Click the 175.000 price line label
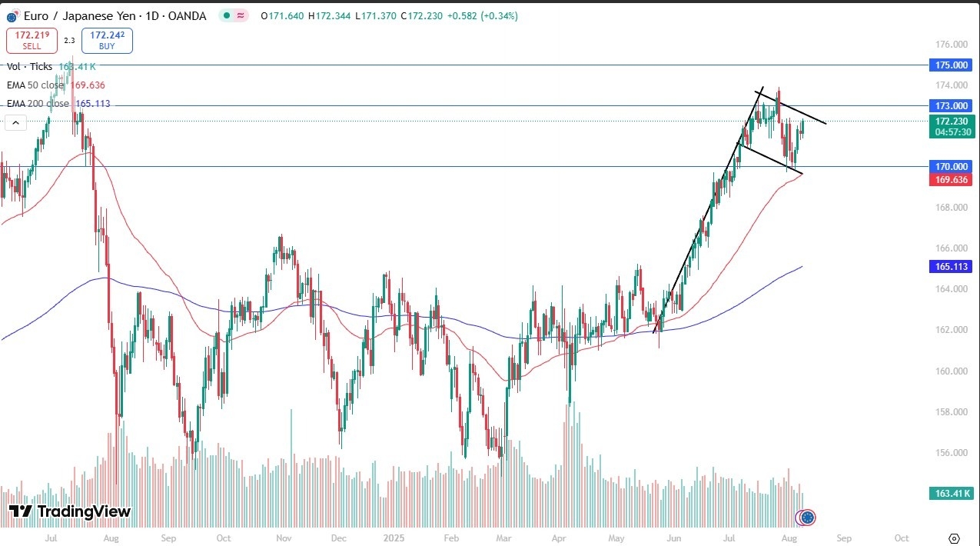This screenshot has height=546, width=980. [x=952, y=65]
